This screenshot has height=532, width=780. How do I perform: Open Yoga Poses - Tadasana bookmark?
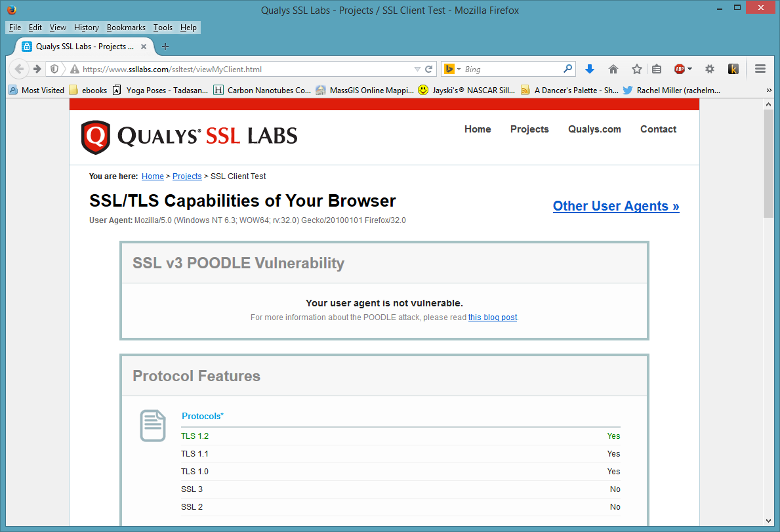160,90
